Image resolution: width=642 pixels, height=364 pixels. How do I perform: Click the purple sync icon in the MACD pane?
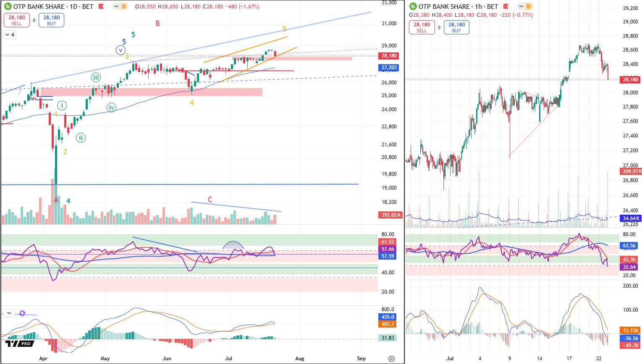click(x=22, y=313)
